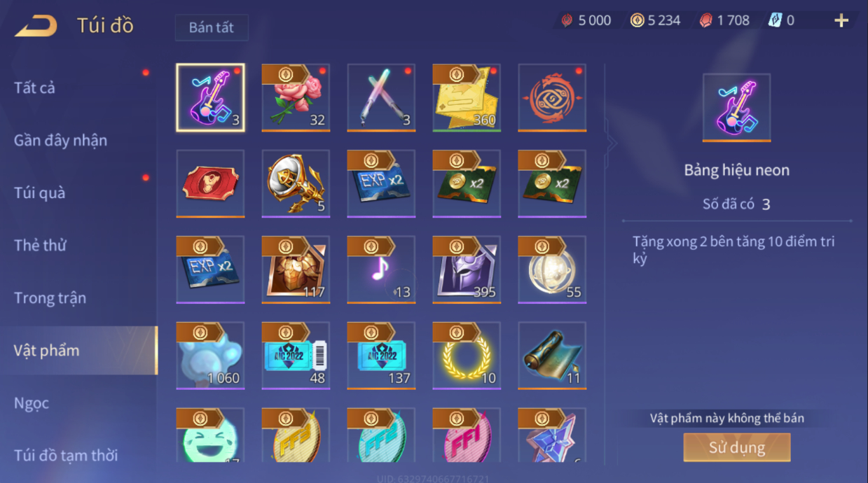Viewport: 868px width, 483px height.
Task: Expand the detail panel side arrow
Action: point(612,143)
